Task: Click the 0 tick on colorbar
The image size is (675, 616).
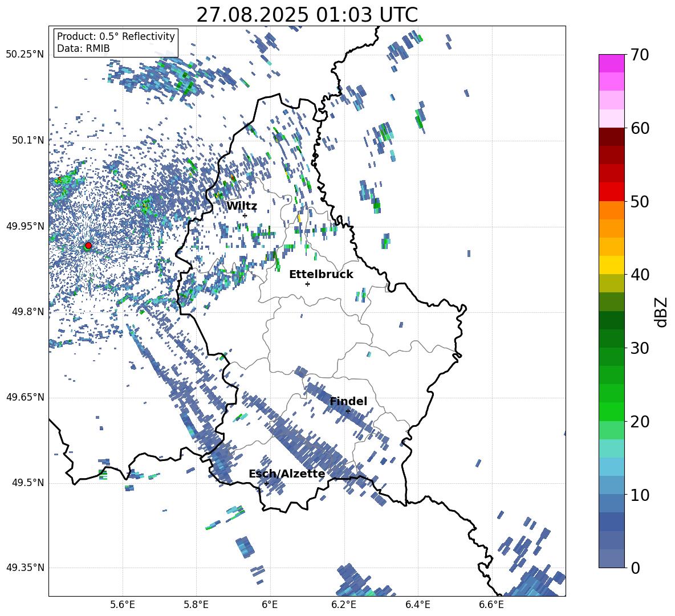Action: pyautogui.click(x=636, y=568)
